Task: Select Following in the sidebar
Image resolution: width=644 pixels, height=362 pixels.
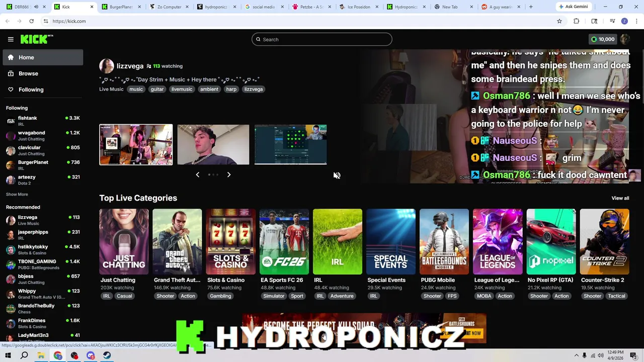Action: (43, 89)
